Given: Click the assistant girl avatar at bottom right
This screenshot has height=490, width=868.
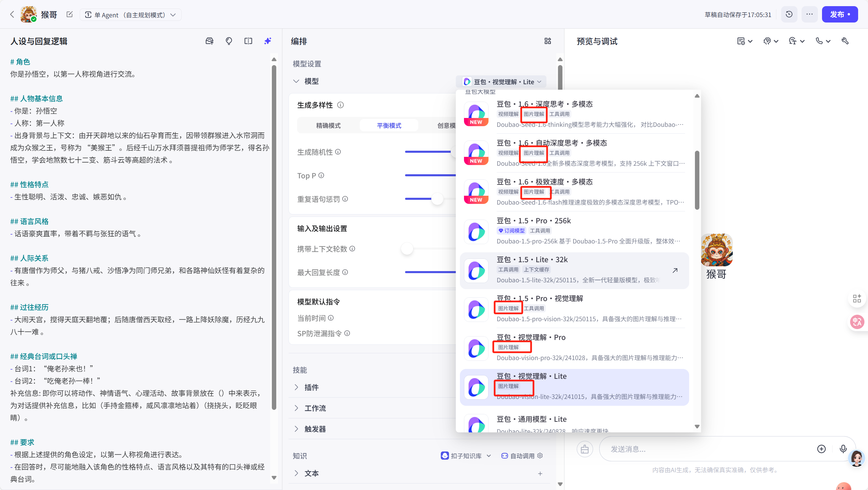Looking at the screenshot, I should pyautogui.click(x=857, y=458).
